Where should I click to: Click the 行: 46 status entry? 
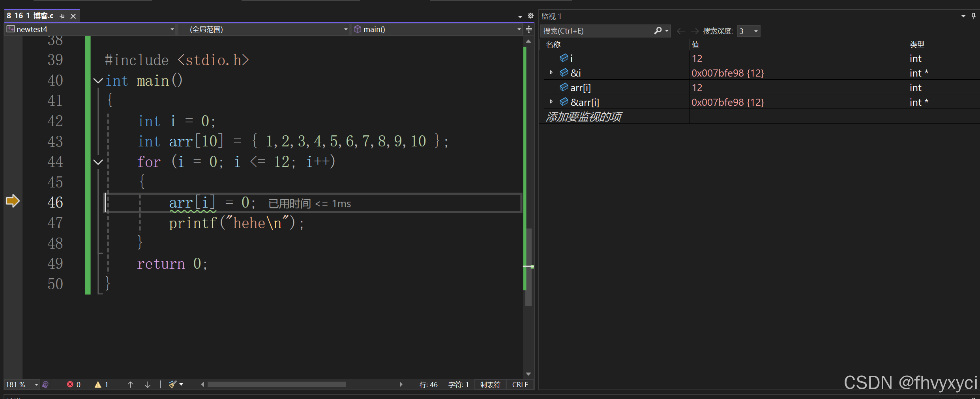429,384
